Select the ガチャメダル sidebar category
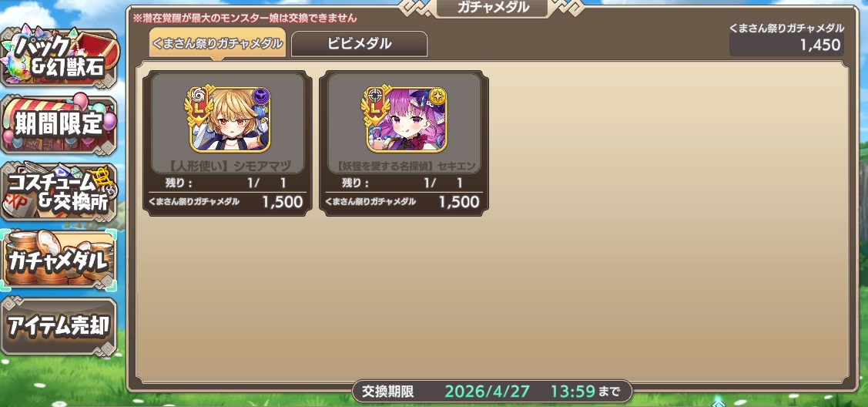The width and height of the screenshot is (868, 407). pos(59,260)
